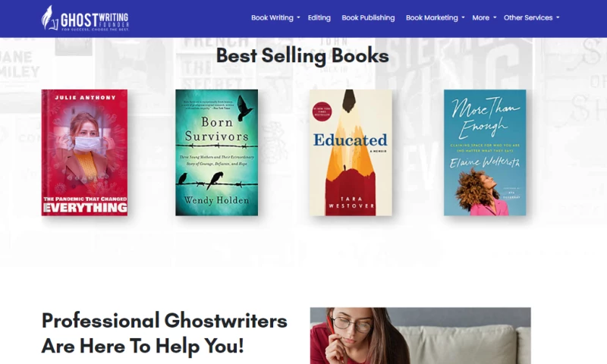Viewport: 607px width, 364px height.
Task: Open the Other Services menu
Action: tap(528, 17)
